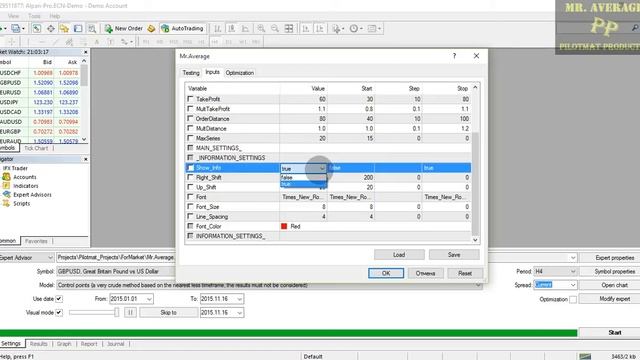Tick the MultTakeProfit checkbox
Image resolution: width=640 pixels, height=360 pixels.
tap(190, 109)
